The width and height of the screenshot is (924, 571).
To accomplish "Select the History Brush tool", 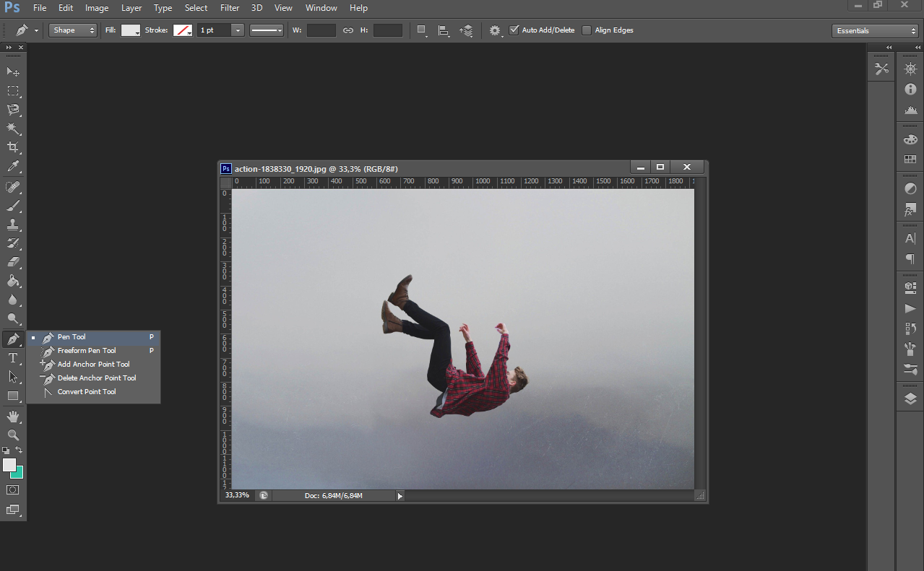I will pyautogui.click(x=13, y=243).
